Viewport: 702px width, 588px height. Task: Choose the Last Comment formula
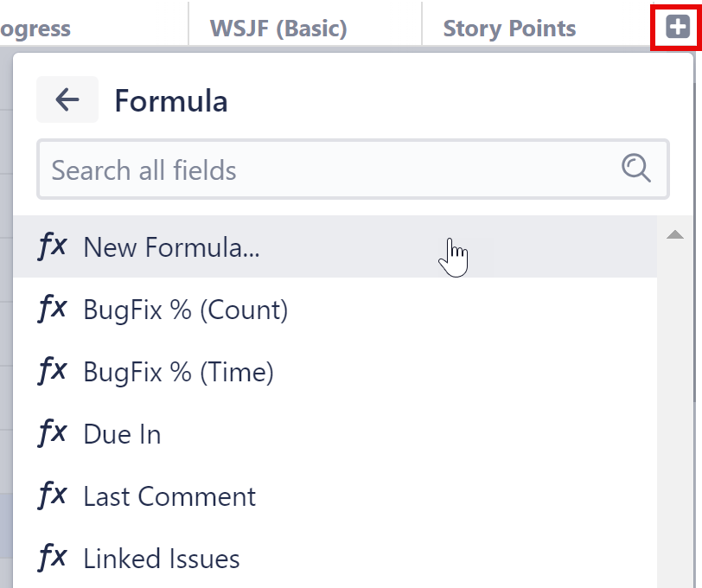click(169, 495)
